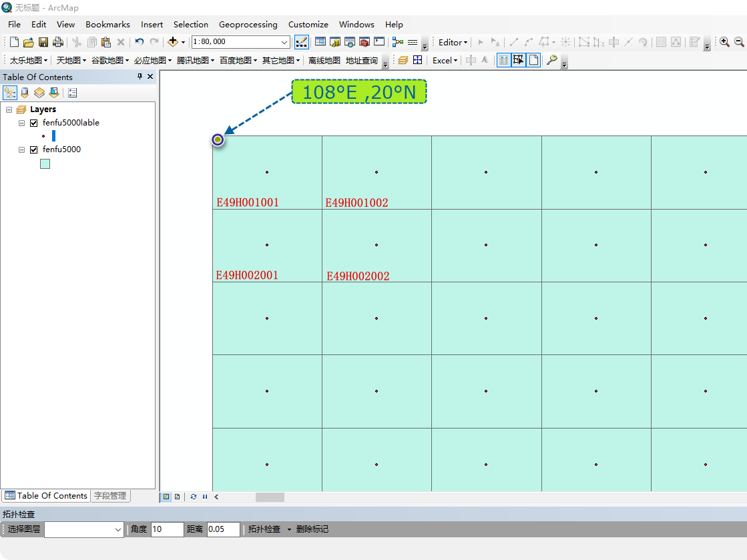Expand the Editor dropdown menu

click(x=453, y=42)
